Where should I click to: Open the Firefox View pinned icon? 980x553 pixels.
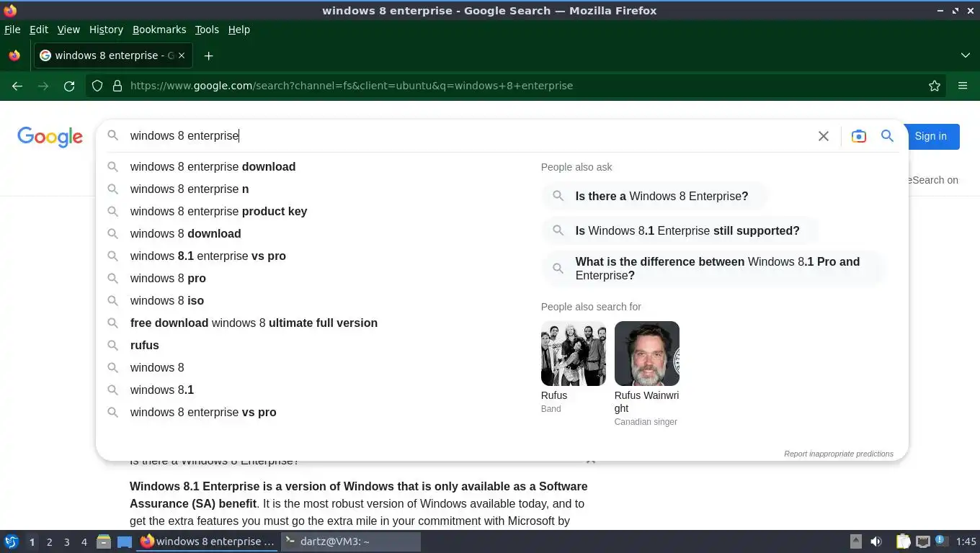coord(14,55)
